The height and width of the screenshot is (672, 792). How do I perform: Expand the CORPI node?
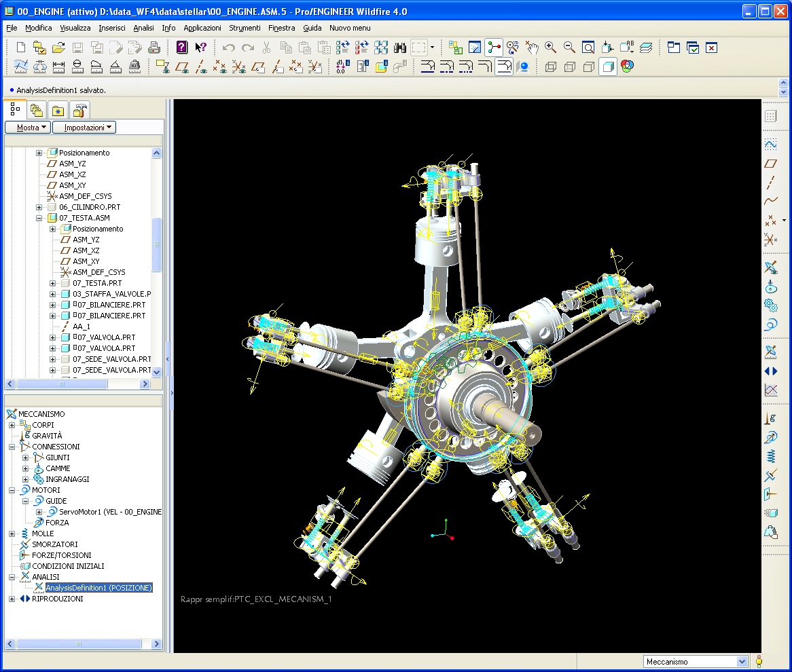[12, 425]
